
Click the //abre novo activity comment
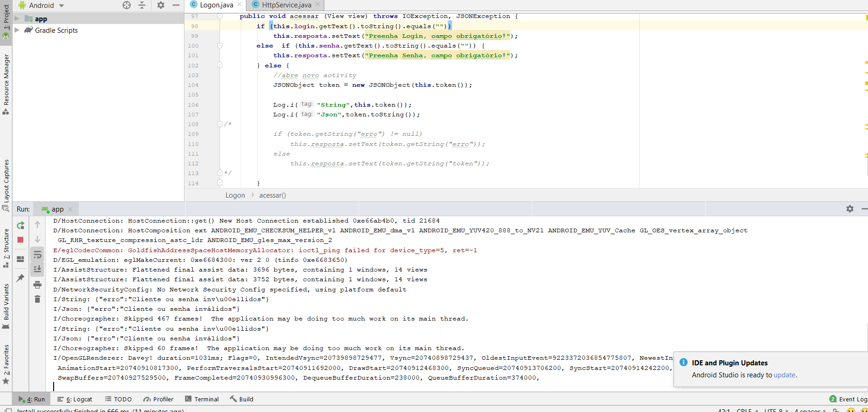tap(315, 75)
